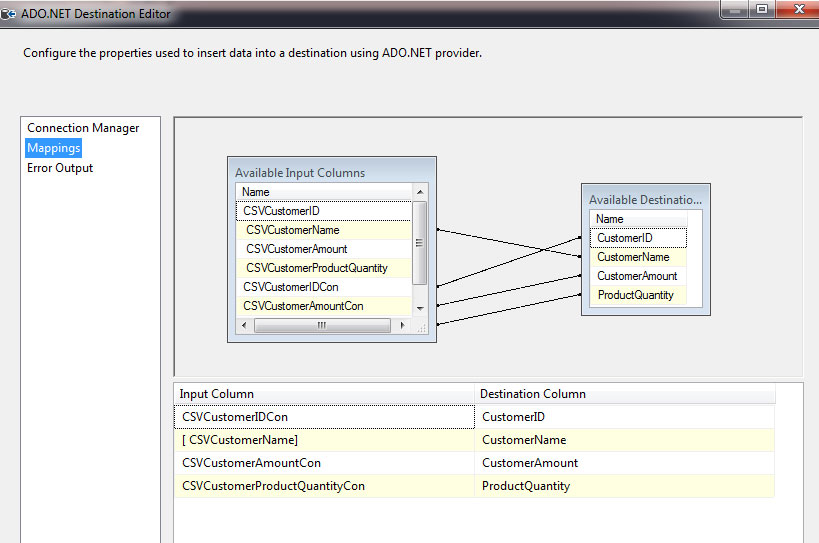Select the Mappings page
This screenshot has height=543, width=819.
coord(53,148)
